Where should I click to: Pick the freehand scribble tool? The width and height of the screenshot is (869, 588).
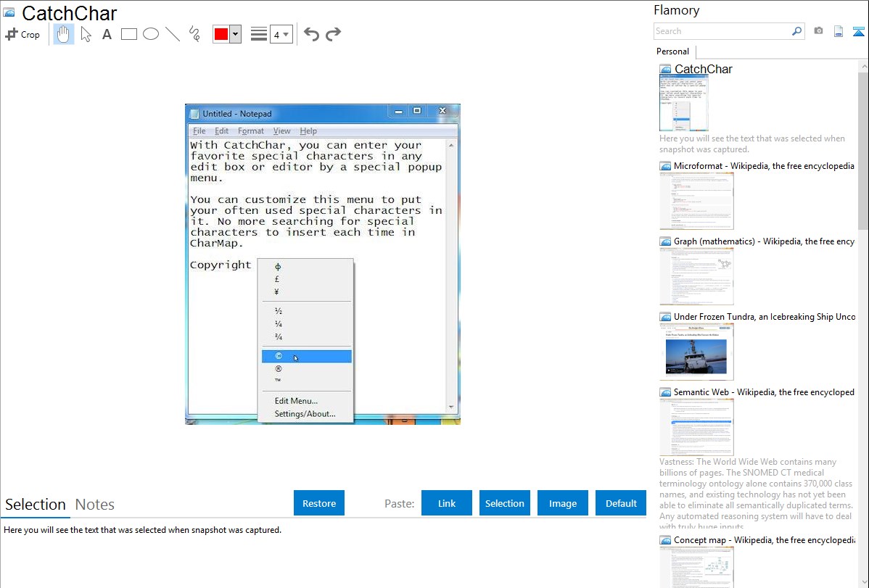tap(194, 34)
